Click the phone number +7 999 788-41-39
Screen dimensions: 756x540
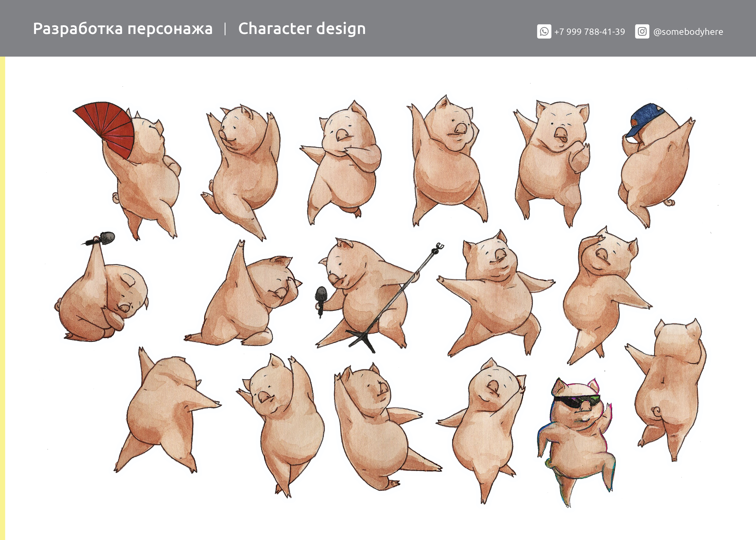click(x=589, y=32)
